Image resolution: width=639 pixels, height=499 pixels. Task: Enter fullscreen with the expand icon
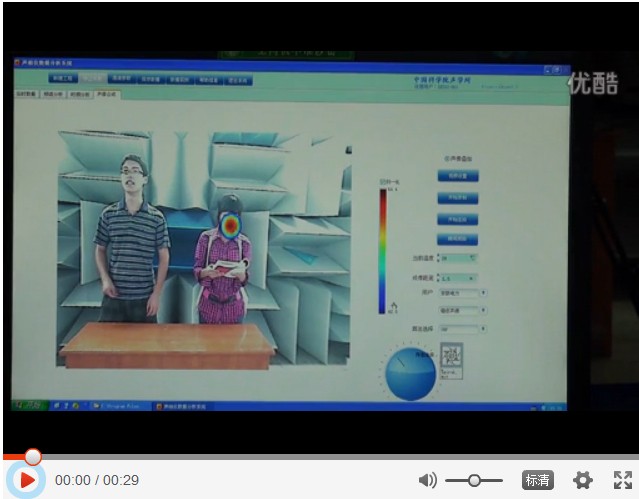[622, 480]
